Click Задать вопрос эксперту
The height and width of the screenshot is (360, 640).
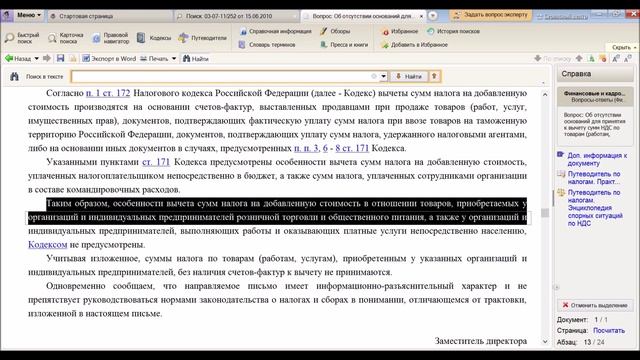pyautogui.click(x=491, y=15)
